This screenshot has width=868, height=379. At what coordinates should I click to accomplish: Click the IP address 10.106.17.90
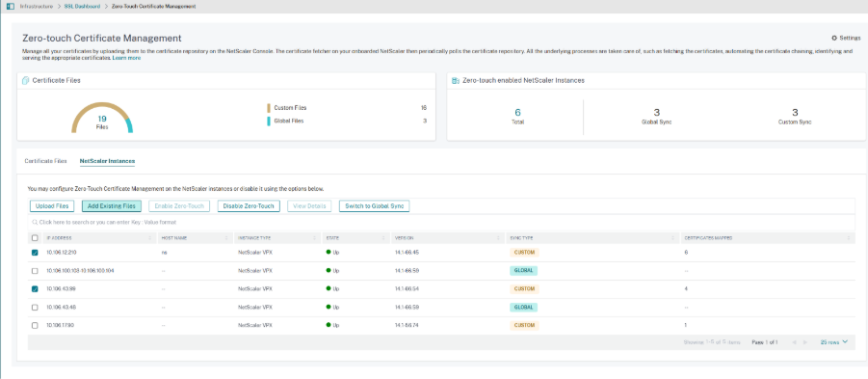click(60, 325)
